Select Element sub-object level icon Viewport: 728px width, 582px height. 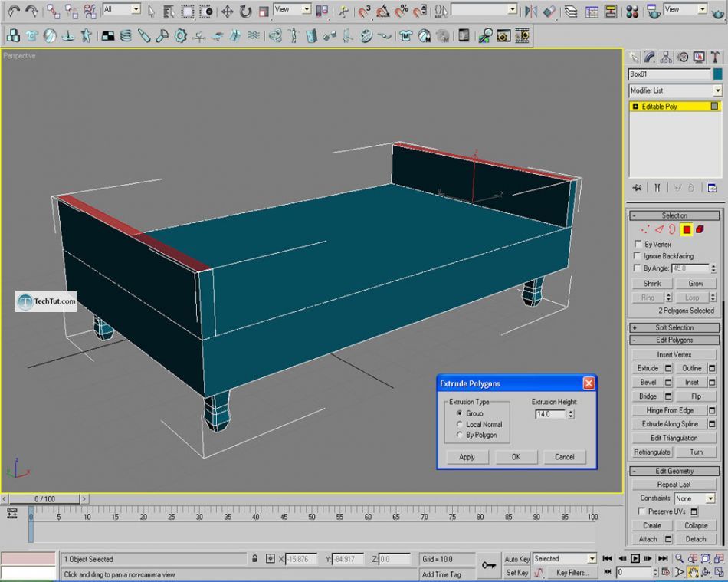click(x=700, y=229)
